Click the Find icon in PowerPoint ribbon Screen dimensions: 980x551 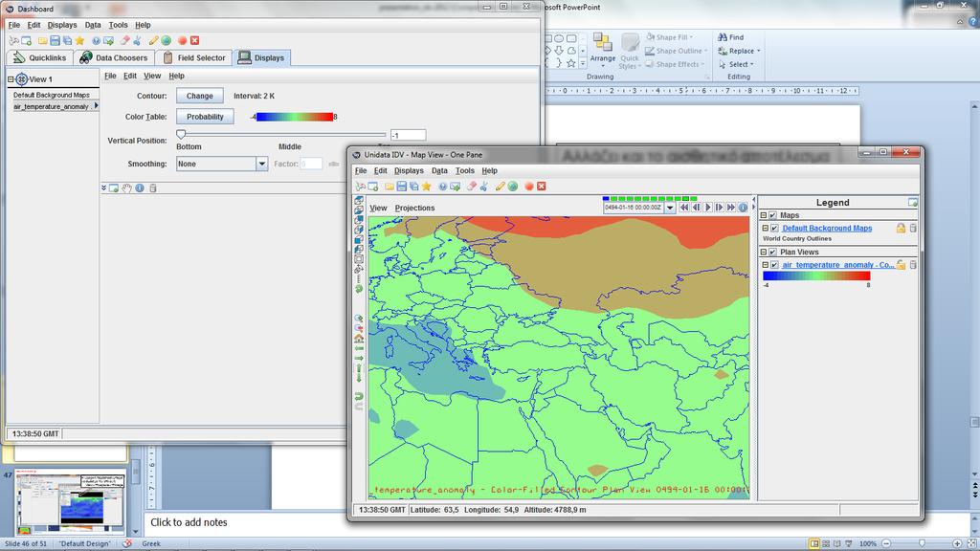[x=724, y=37]
